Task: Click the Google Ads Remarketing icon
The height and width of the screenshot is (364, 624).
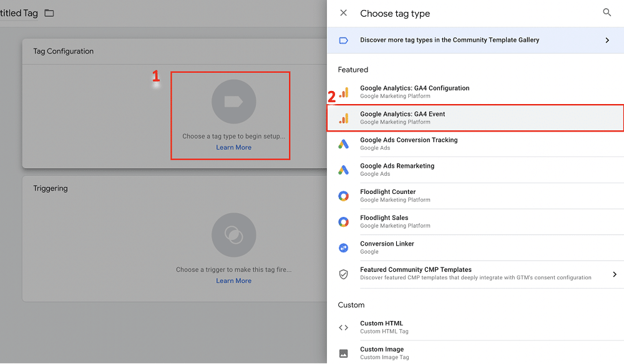Action: tap(344, 170)
